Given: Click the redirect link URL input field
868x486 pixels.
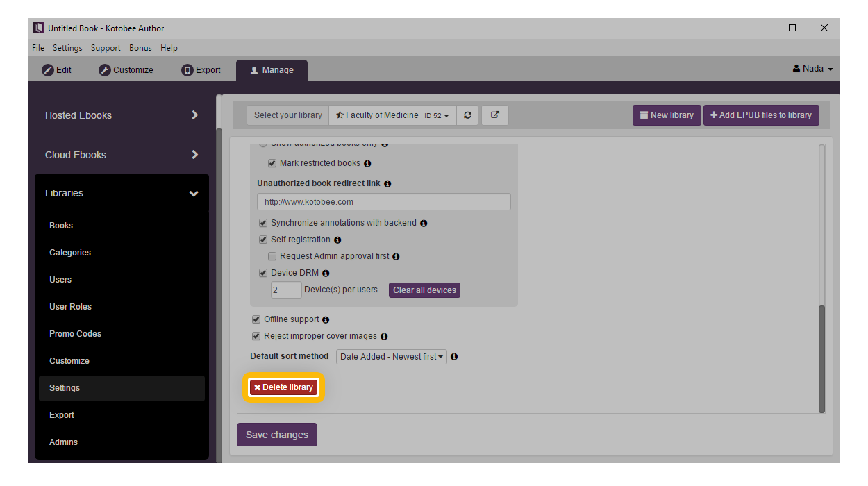Looking at the screenshot, I should point(384,202).
